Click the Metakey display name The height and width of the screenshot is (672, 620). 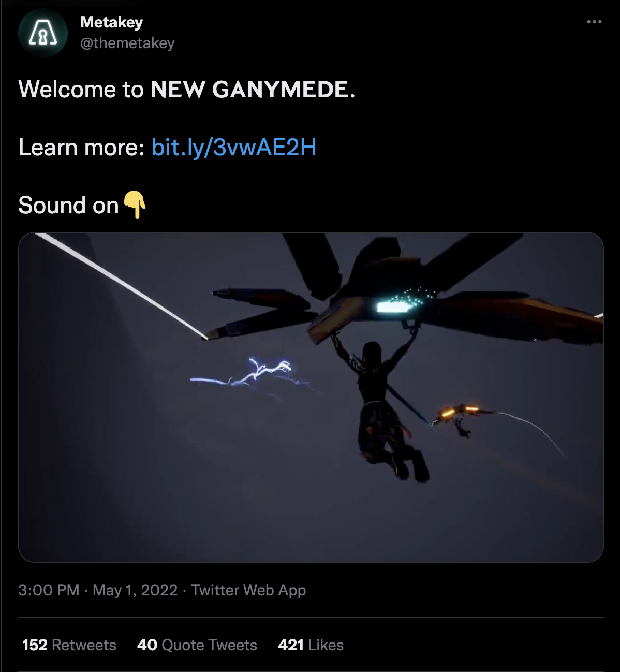[112, 22]
